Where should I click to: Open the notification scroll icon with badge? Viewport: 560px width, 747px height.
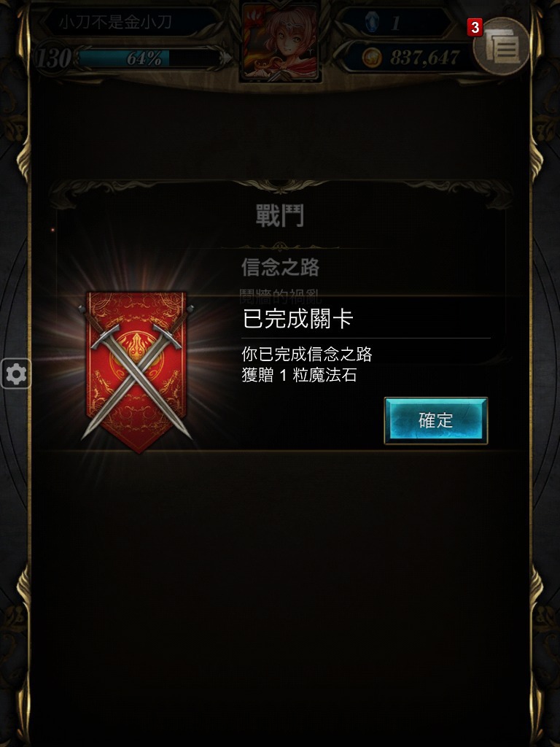(502, 46)
